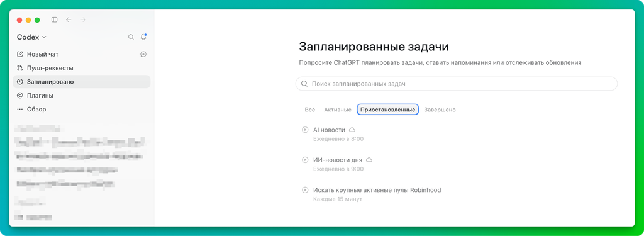This screenshot has height=236, width=644.
Task: Open the ИИ-новости дня task
Action: (x=338, y=159)
